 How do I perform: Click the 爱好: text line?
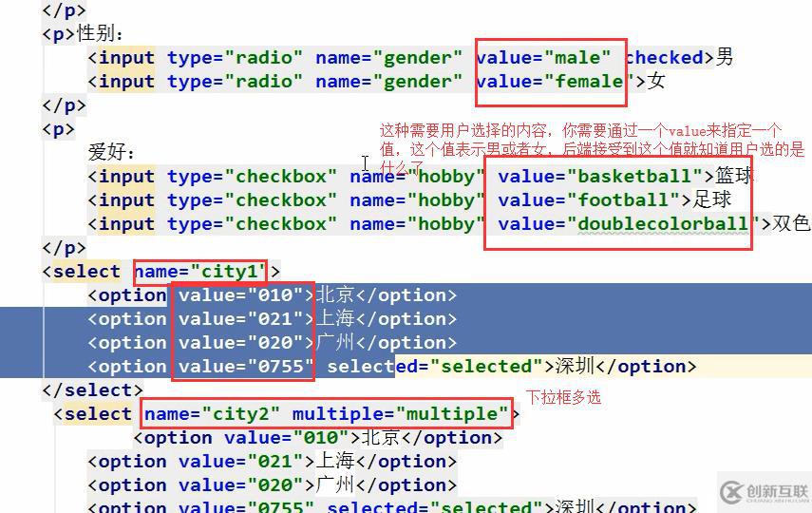(111, 152)
